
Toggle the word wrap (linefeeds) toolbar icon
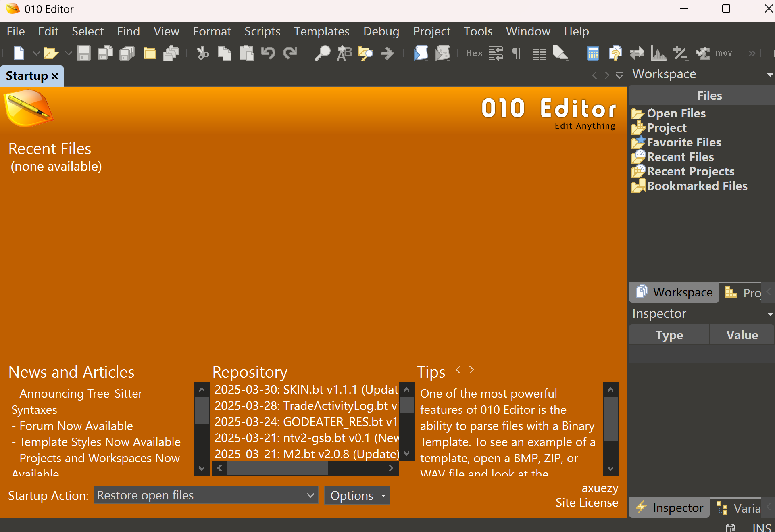pyautogui.click(x=496, y=53)
